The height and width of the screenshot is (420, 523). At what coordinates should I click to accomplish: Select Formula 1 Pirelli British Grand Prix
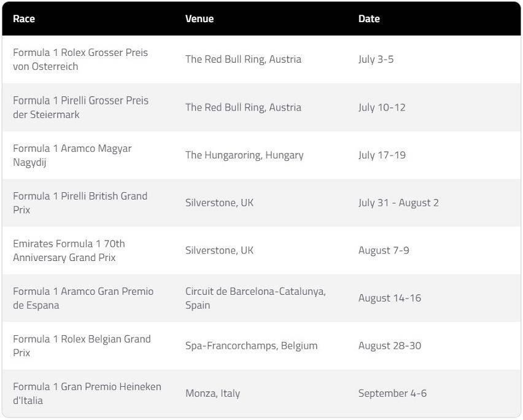coord(80,203)
